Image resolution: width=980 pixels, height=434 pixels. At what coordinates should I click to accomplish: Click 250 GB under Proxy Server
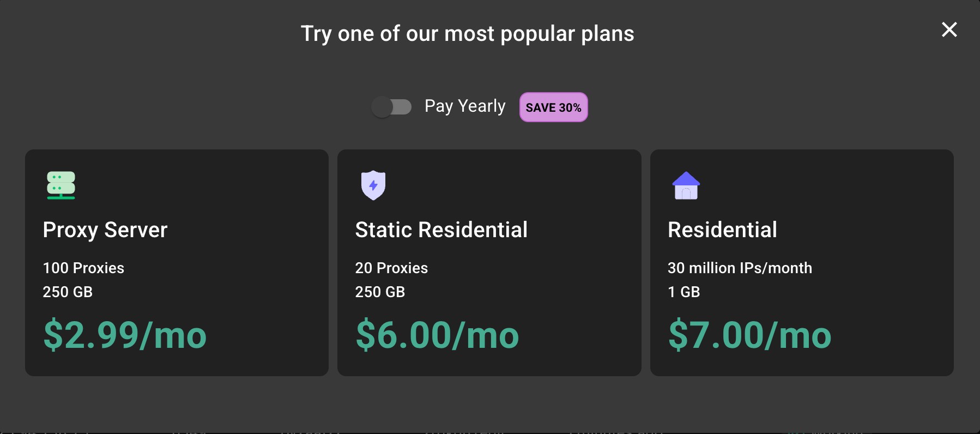(x=68, y=292)
